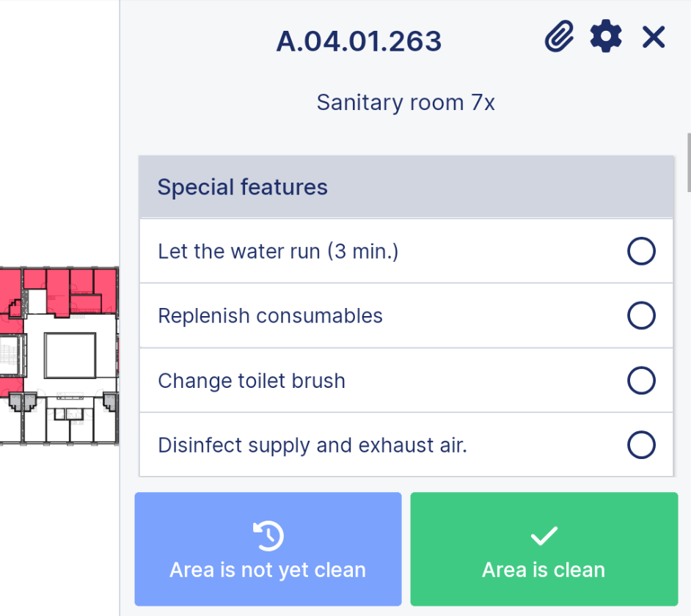Screen dimensions: 691x616
Task: Click the central courtyard square on floor plan
Action: 70,356
